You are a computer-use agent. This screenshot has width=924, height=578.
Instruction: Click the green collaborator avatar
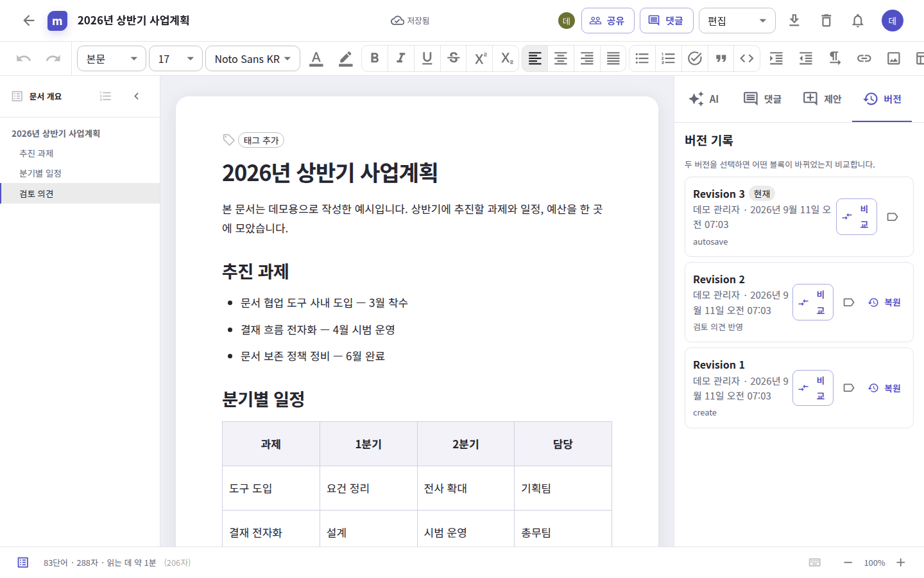[567, 21]
